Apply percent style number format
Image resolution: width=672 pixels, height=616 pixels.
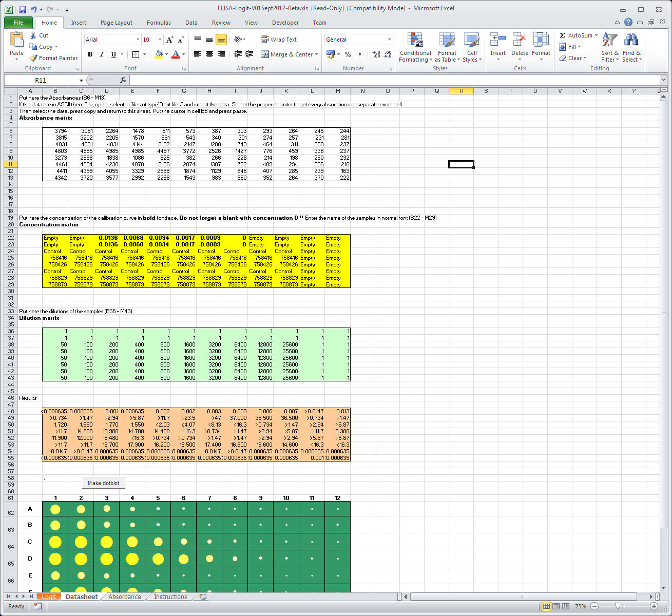click(x=348, y=54)
